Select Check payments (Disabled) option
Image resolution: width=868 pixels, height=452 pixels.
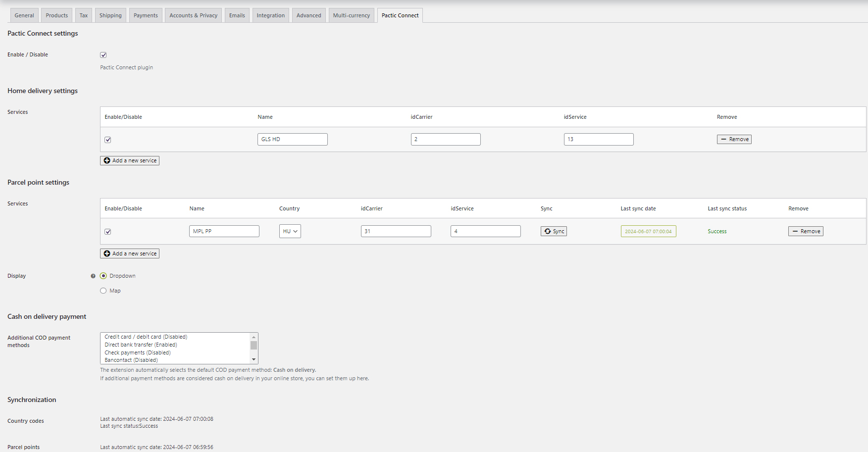coord(176,352)
